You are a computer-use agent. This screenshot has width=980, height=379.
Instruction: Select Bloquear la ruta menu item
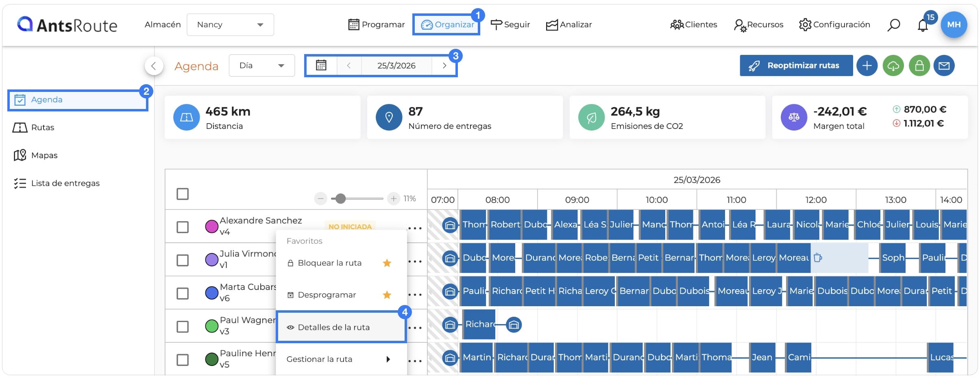341,263
